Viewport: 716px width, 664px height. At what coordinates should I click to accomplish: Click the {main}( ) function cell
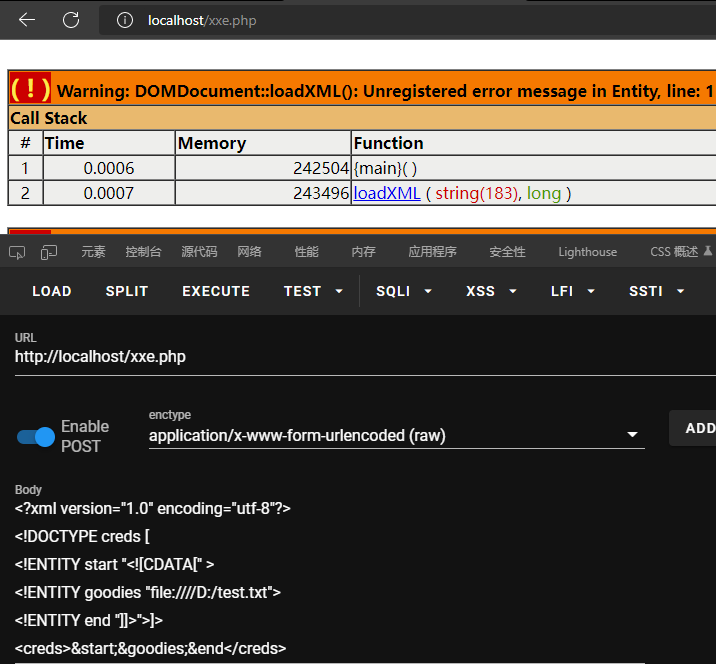coord(533,169)
